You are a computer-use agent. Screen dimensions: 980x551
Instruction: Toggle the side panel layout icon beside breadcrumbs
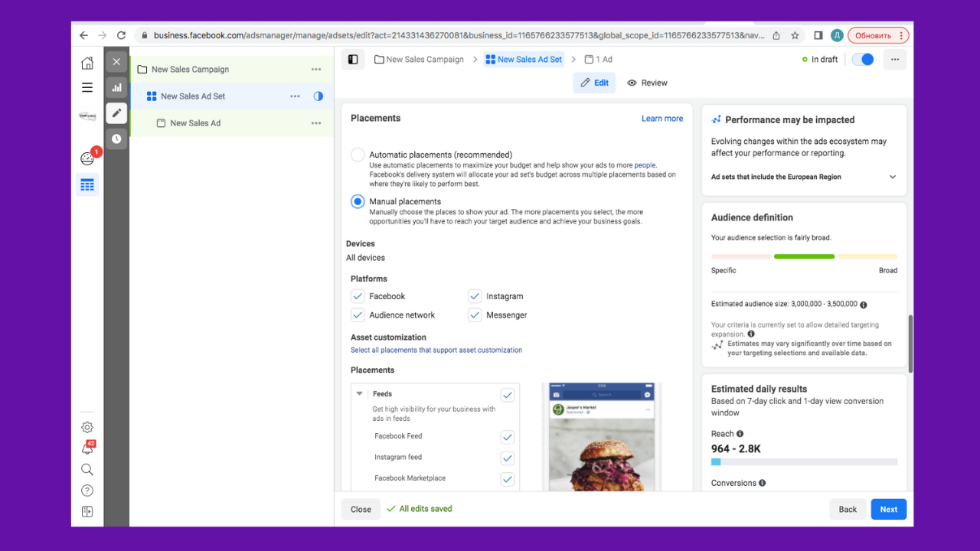coord(353,60)
